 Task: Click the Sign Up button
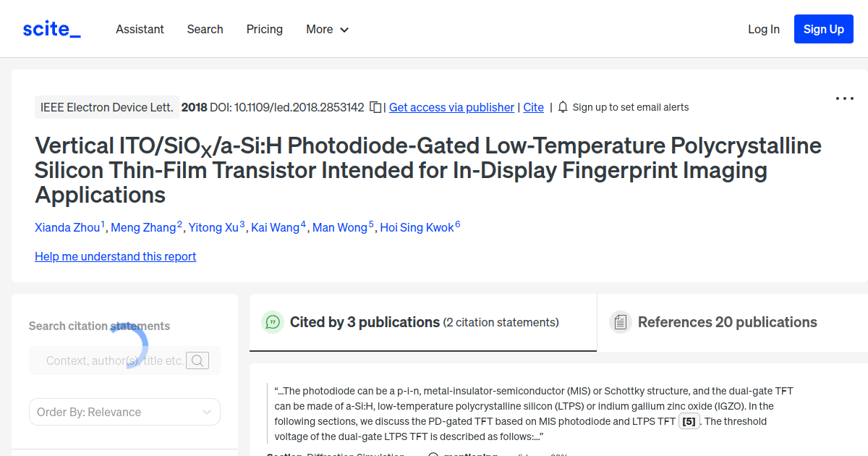[x=823, y=29]
